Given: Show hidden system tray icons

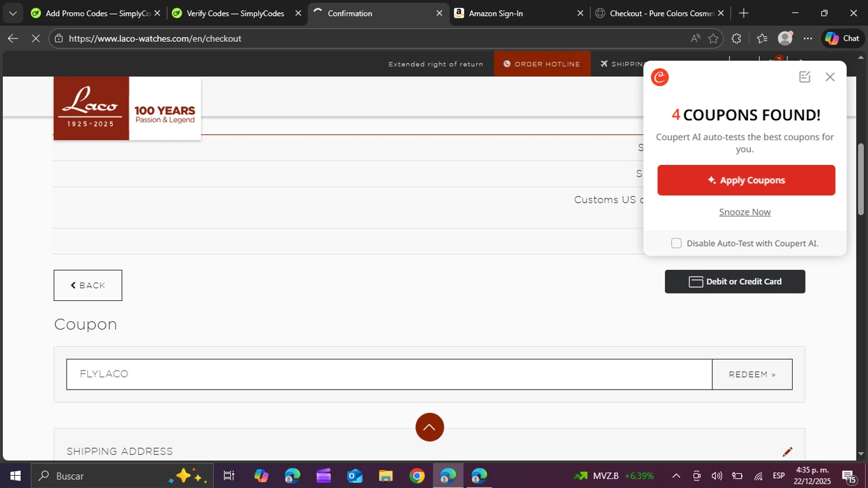Looking at the screenshot, I should tap(676, 476).
